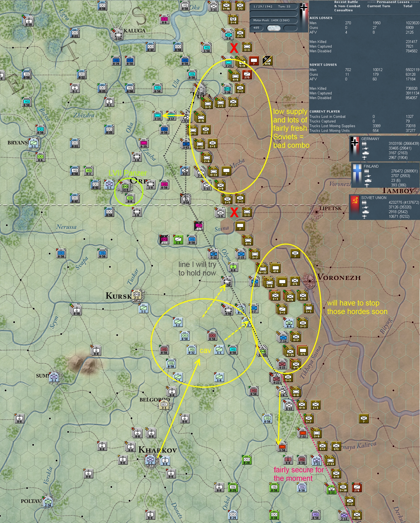Image resolution: width=420 pixels, height=523 pixels.
Task: Select the Soviet 4?4 unit
Action: [x=275, y=268]
